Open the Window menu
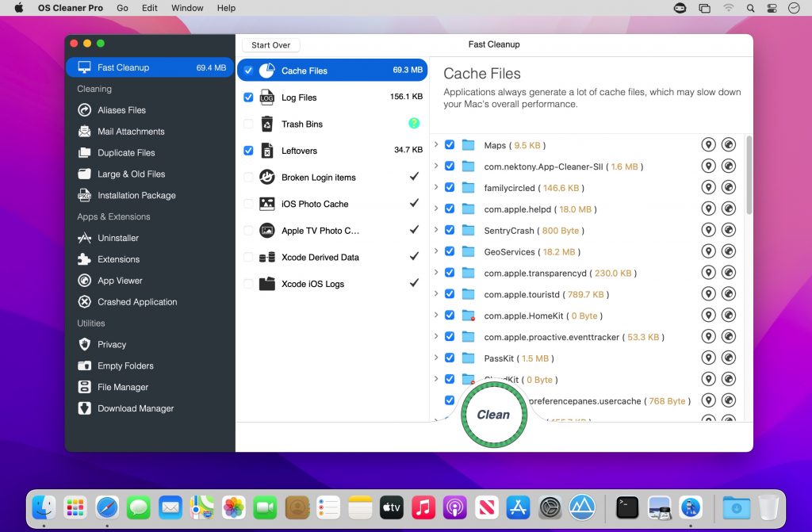The image size is (812, 532). [x=187, y=8]
